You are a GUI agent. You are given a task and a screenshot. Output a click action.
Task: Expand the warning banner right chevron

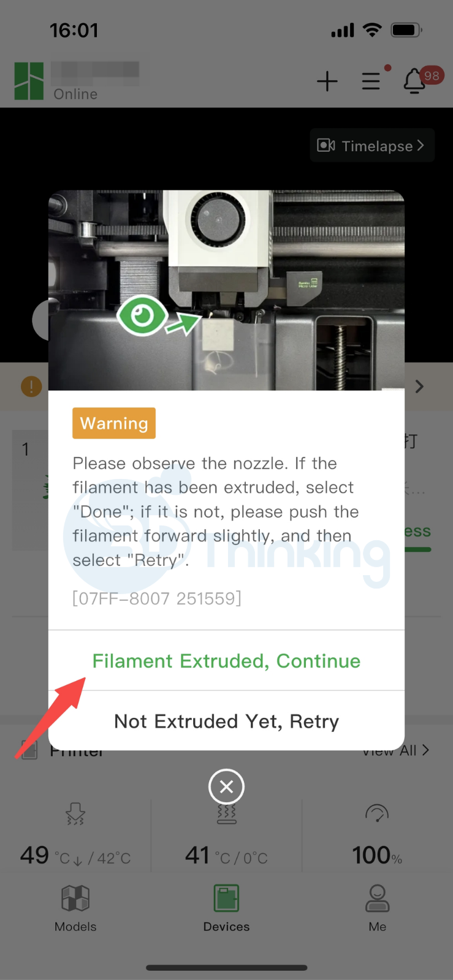click(x=419, y=386)
